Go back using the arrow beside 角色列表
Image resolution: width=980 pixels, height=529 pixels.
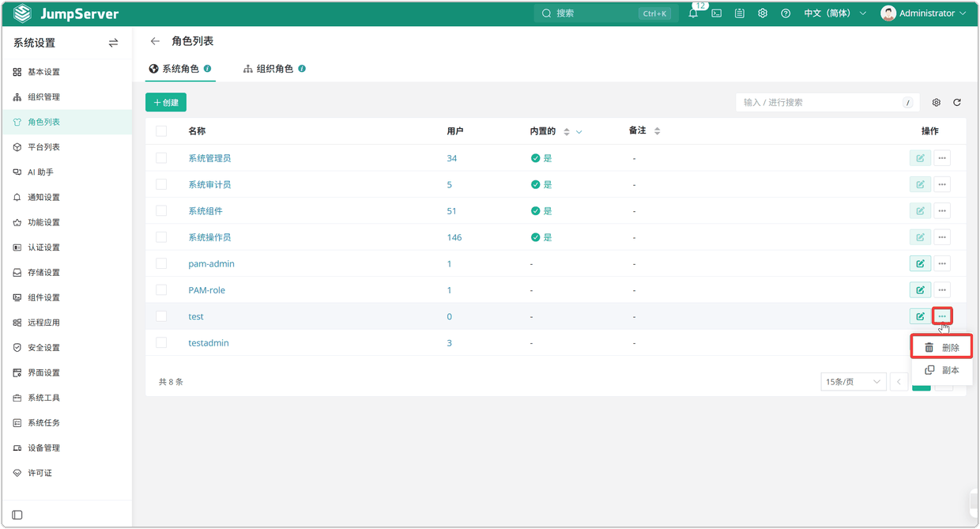[155, 41]
